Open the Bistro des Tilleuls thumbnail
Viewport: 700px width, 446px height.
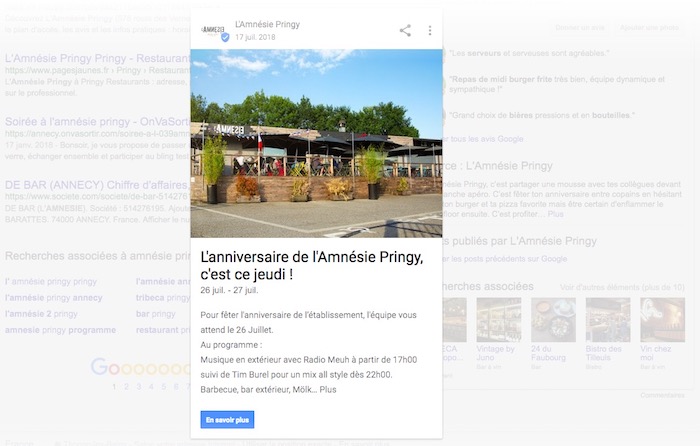[607, 332]
